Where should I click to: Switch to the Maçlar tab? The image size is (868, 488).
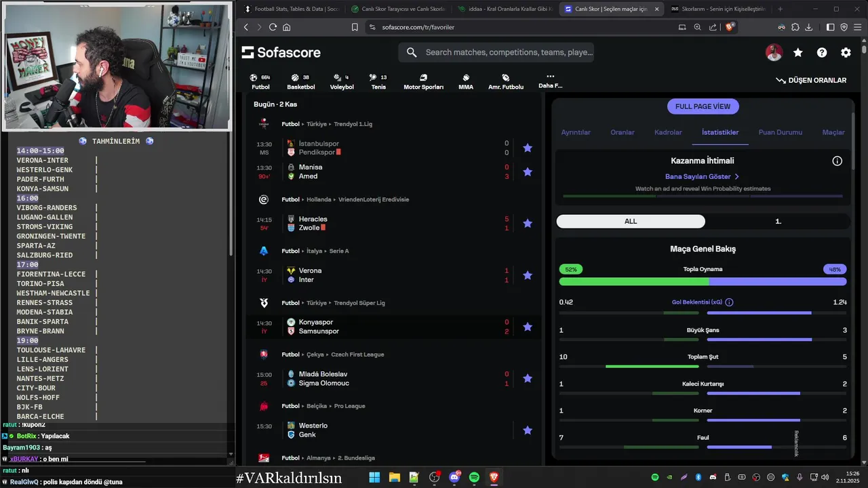point(833,132)
